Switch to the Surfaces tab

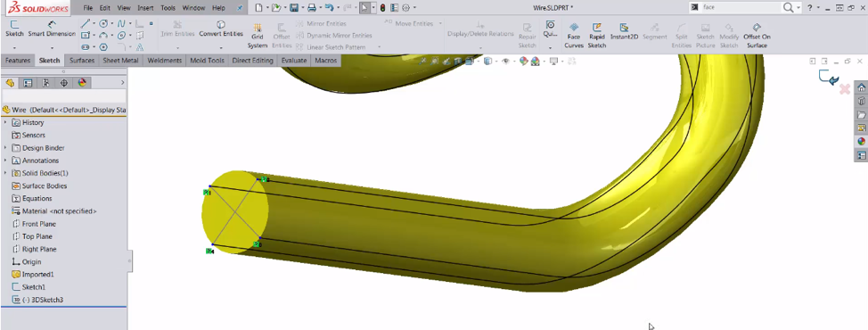(82, 61)
